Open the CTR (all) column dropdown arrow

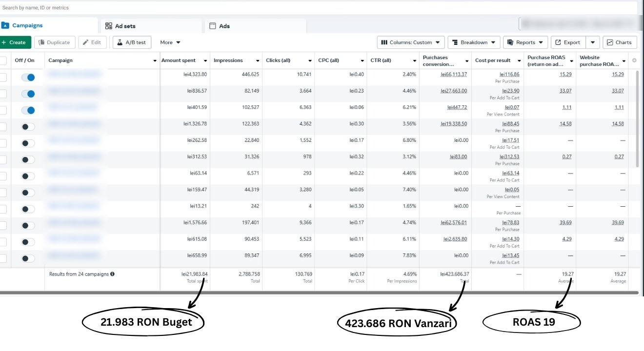click(414, 61)
